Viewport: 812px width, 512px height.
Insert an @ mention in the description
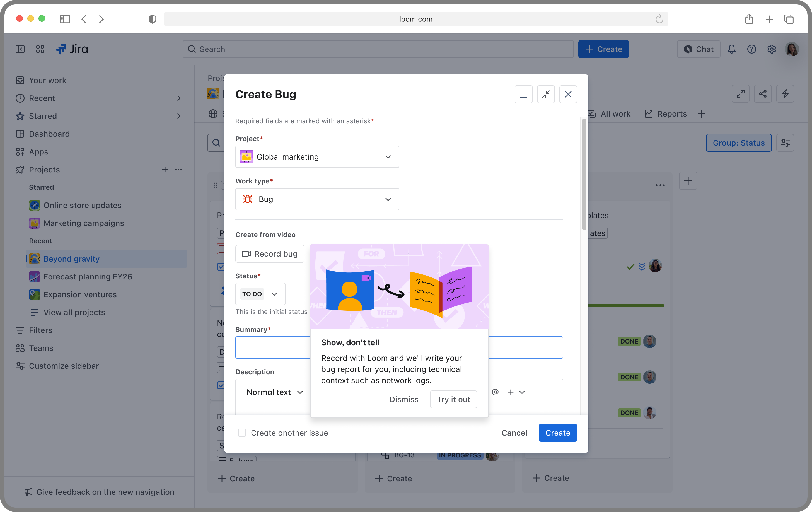tap(495, 392)
